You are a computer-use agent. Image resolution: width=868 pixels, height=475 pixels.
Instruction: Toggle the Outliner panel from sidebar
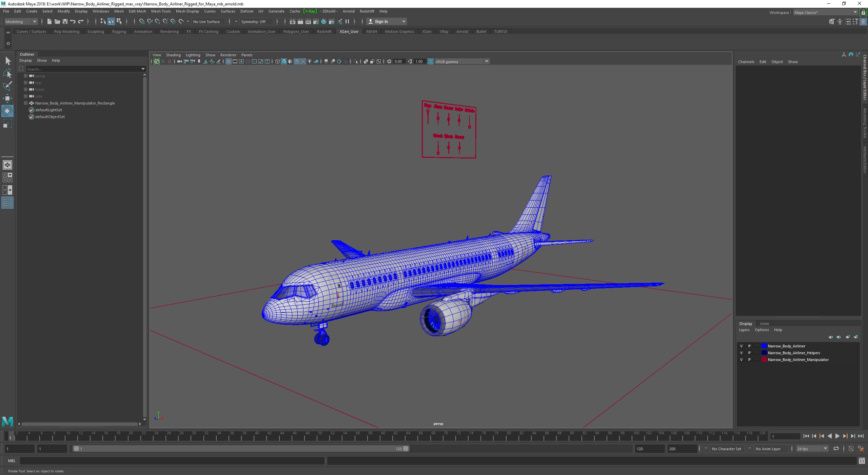tap(7, 203)
